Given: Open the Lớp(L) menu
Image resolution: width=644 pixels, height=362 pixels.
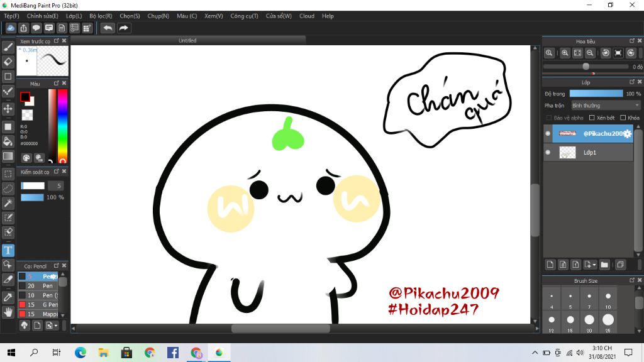Looking at the screenshot, I should coord(74,16).
